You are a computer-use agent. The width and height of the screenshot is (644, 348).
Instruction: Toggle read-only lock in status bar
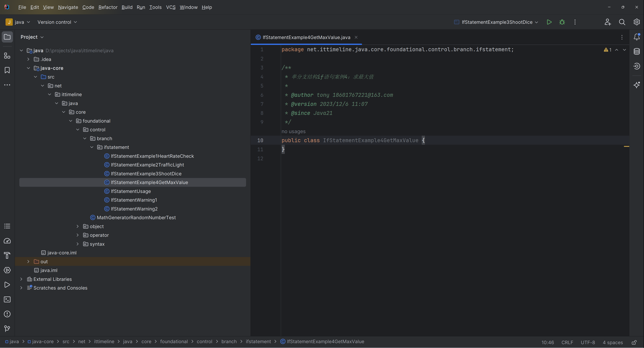634,342
